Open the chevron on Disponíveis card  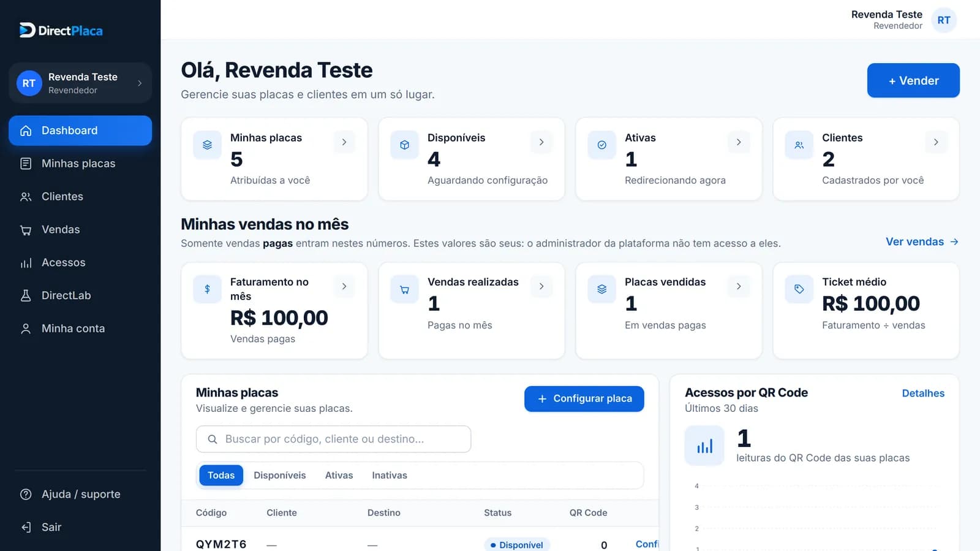(x=541, y=142)
